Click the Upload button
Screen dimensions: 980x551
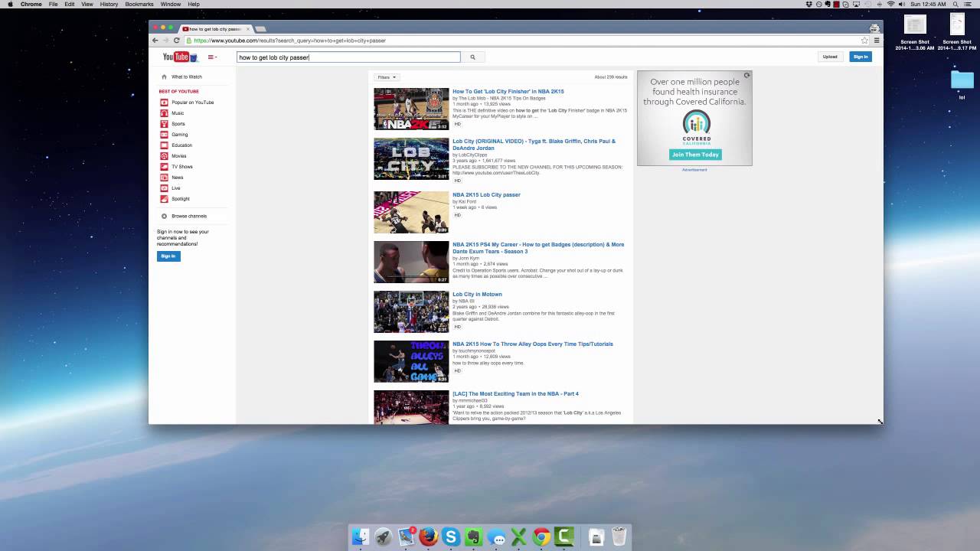tap(830, 57)
